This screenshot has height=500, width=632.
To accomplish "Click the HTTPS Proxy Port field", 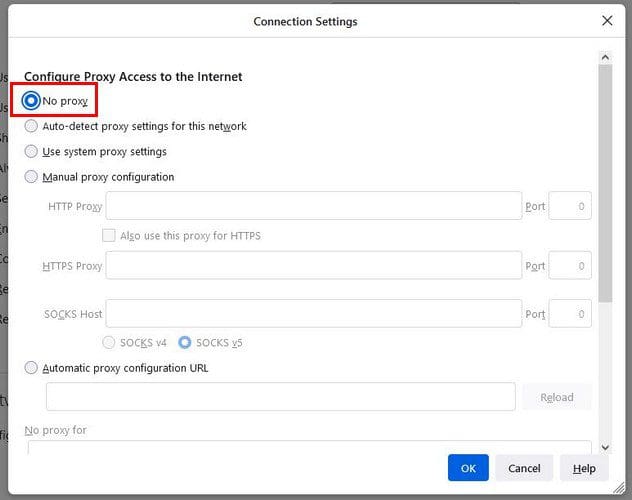I will (x=570, y=266).
